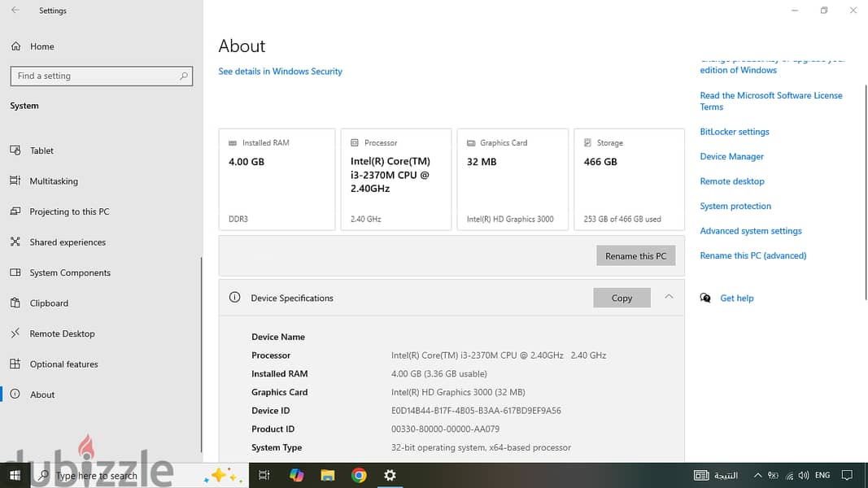Click the Clipboard sidebar icon

tap(15, 303)
